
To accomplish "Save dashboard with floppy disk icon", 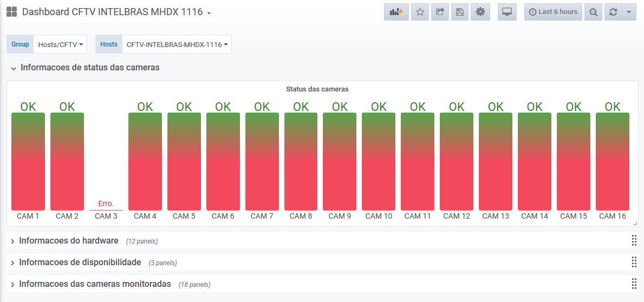I will [460, 12].
